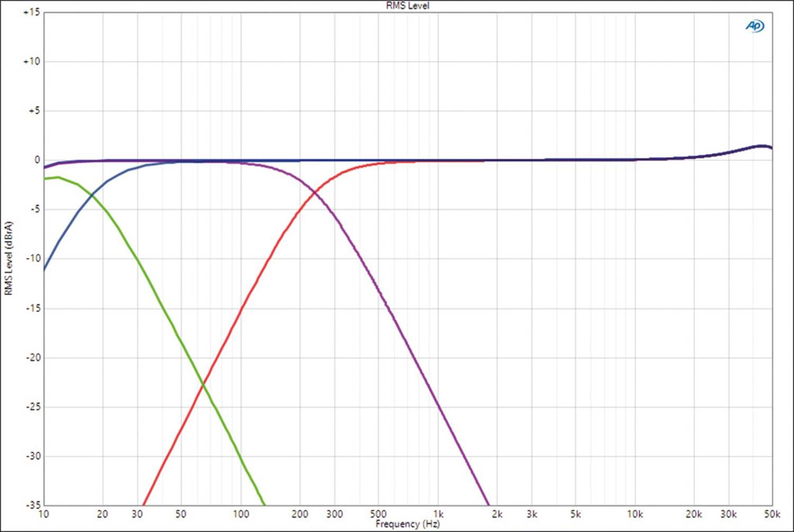Click the +10 Y-axis value
This screenshot has height=532, width=794.
31,61
